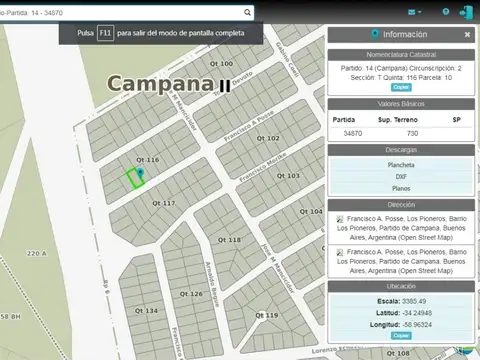Click the Qt 118 block label

pyautogui.click(x=229, y=240)
